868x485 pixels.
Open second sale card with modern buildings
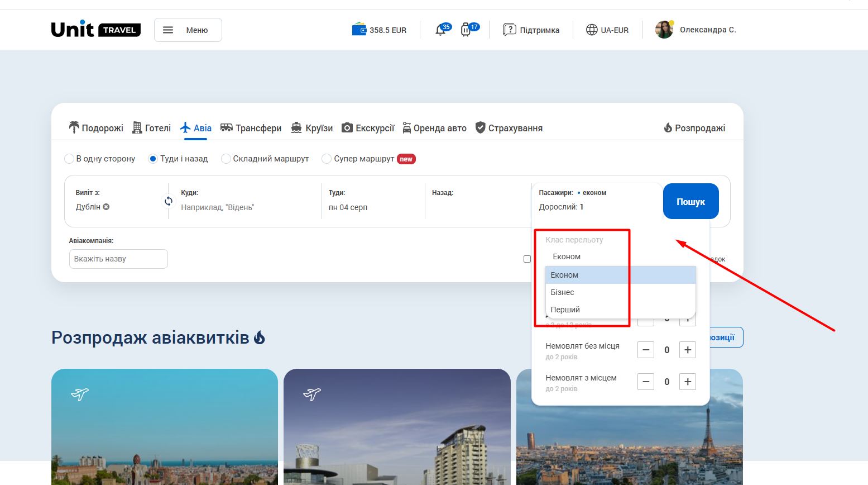tap(397, 426)
